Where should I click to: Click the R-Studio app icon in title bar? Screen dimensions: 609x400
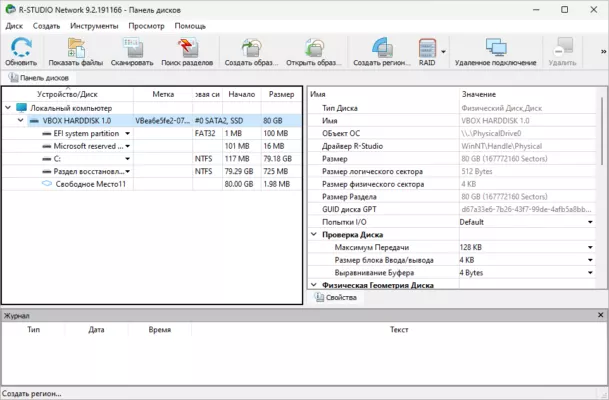point(10,9)
